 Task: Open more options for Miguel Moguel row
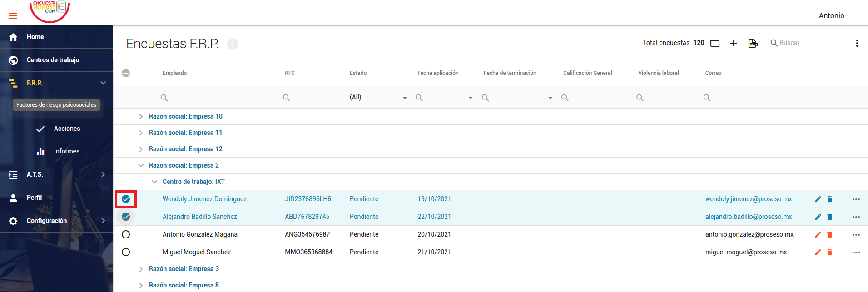pyautogui.click(x=856, y=252)
